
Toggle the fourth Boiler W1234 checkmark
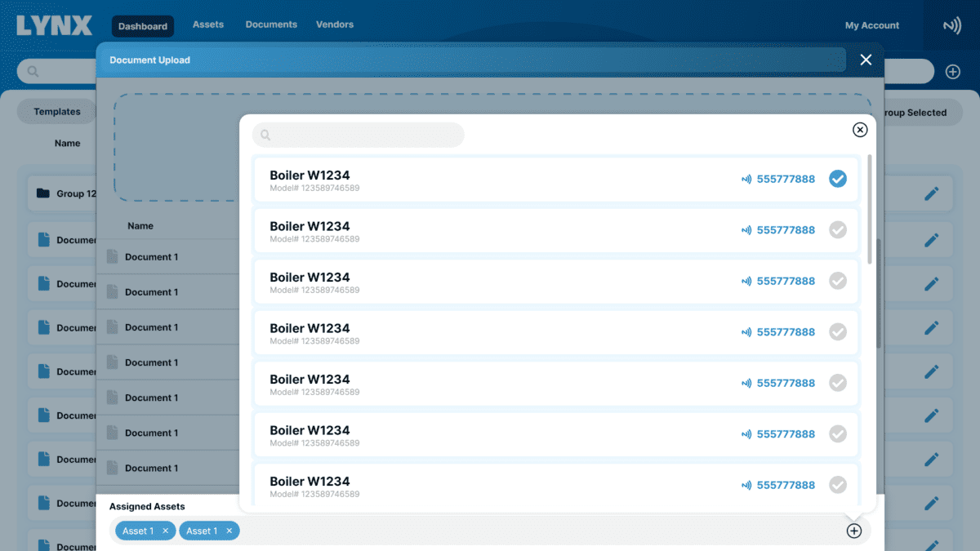pyautogui.click(x=837, y=332)
